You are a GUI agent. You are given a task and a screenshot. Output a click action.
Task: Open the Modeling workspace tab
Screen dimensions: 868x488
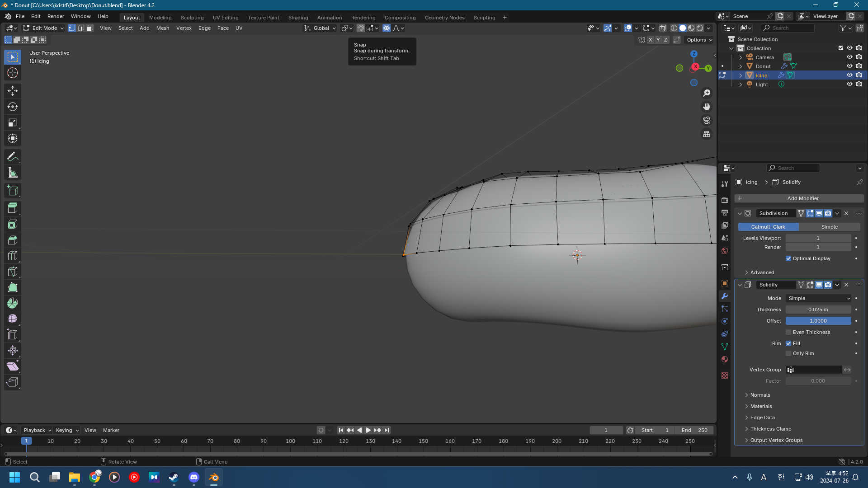click(x=160, y=18)
